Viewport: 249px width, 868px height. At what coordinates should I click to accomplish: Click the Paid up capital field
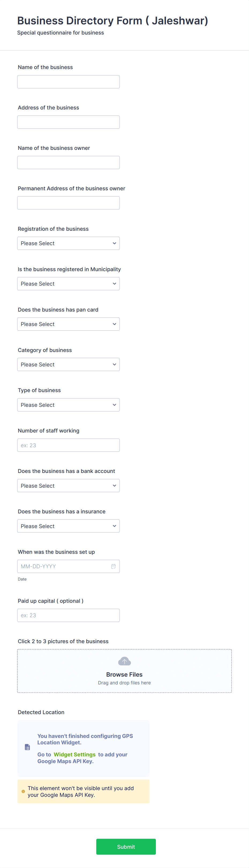point(68,615)
